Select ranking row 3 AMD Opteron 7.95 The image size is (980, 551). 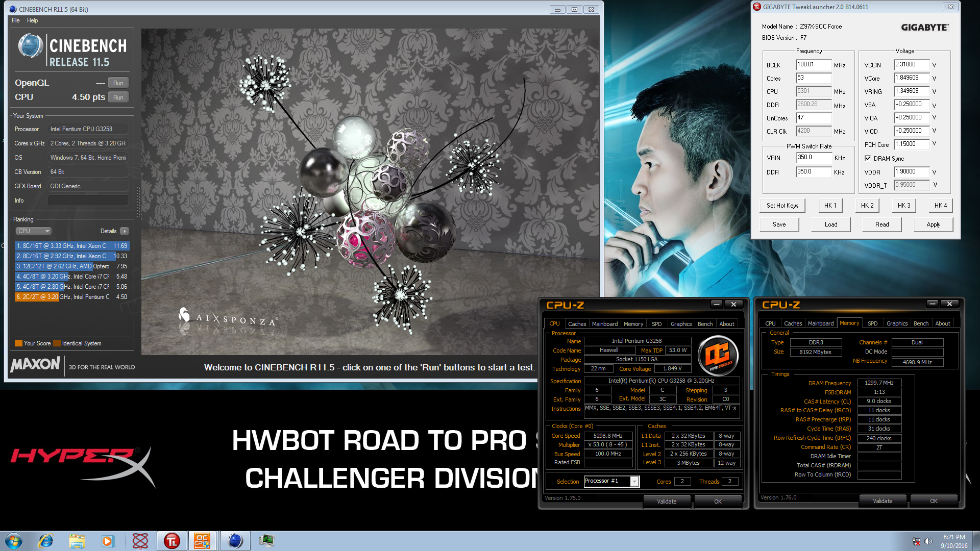pyautogui.click(x=72, y=266)
